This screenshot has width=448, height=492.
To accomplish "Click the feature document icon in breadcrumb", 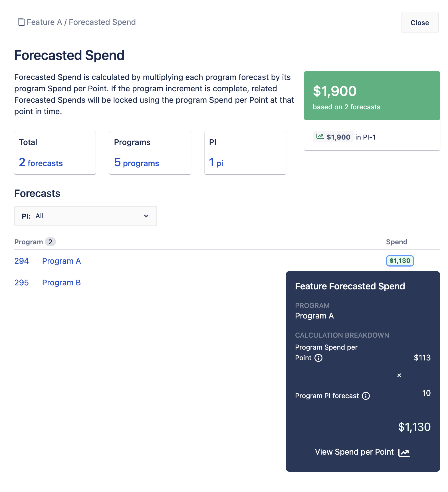I will (x=21, y=22).
